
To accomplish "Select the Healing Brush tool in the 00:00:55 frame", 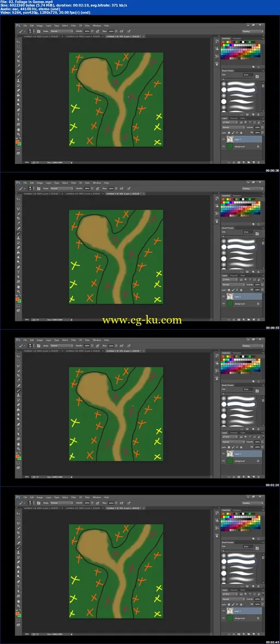I will [x=19, y=229].
